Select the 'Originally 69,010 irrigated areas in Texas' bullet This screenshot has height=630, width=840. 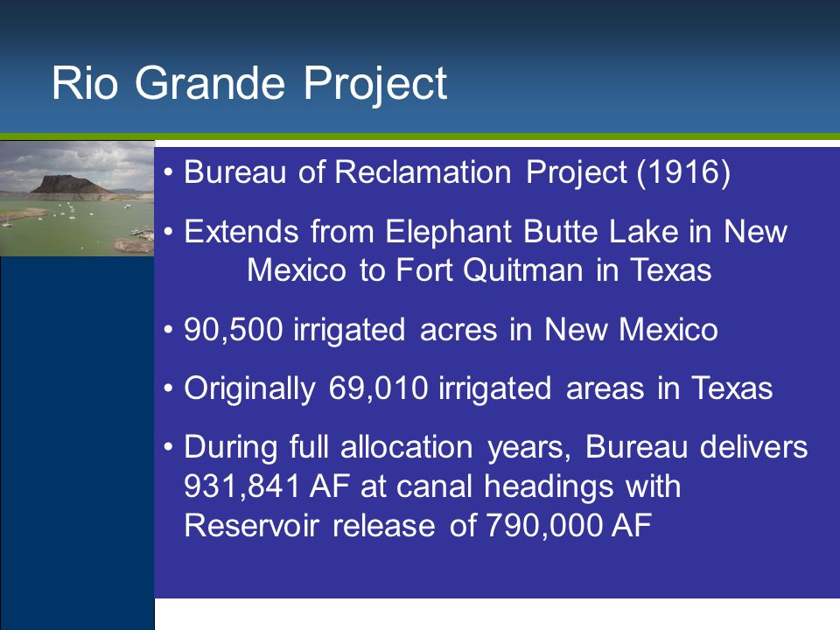[479, 388]
